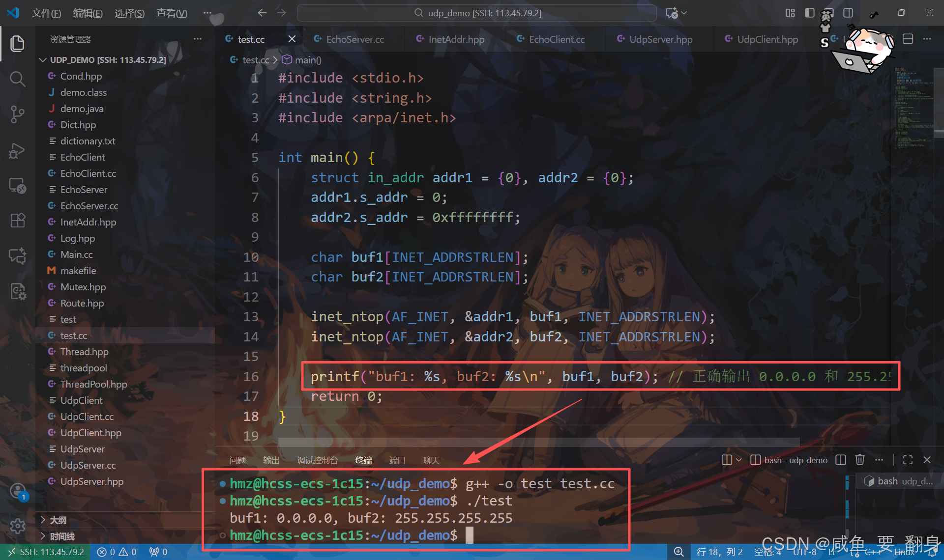944x560 pixels.
Task: Open makefile in the explorer
Action: [78, 271]
